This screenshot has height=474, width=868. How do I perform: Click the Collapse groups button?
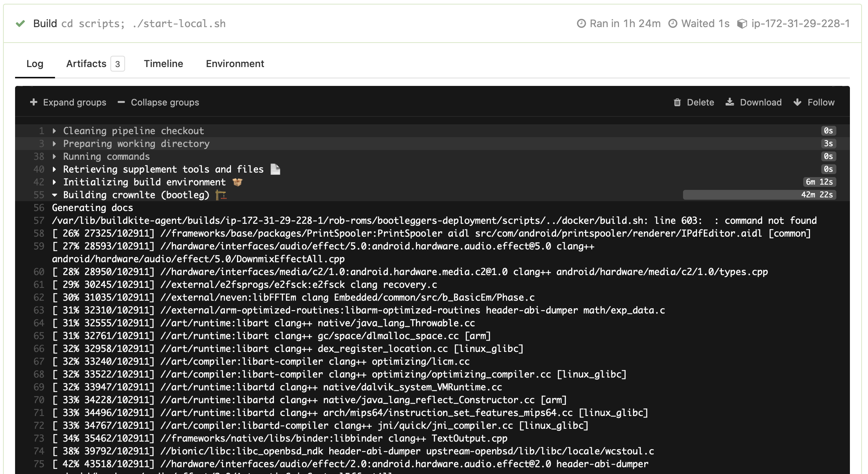[158, 102]
